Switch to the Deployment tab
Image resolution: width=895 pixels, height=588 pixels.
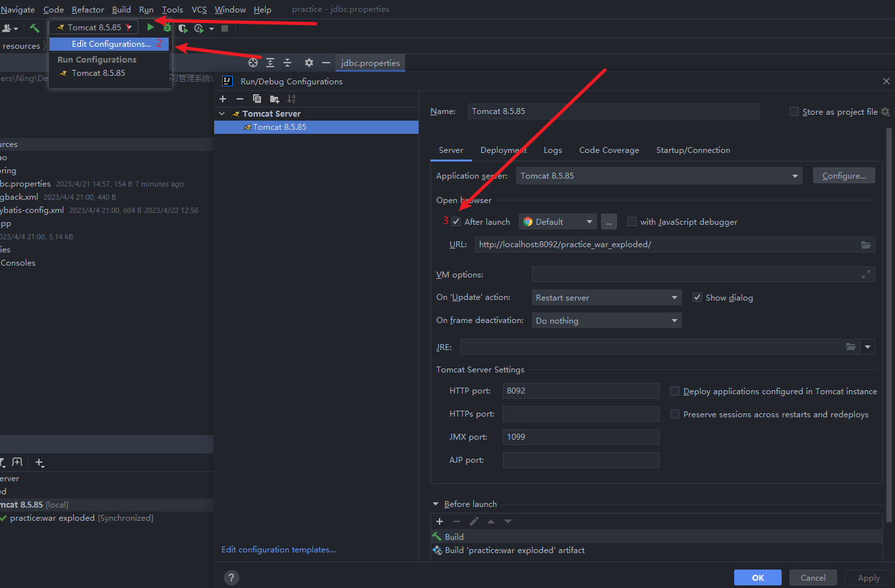pyautogui.click(x=503, y=150)
